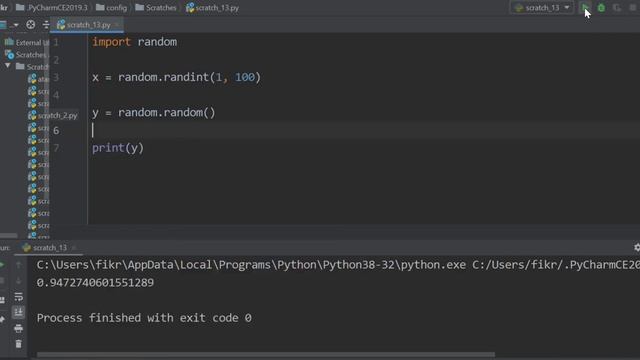Image resolution: width=640 pixels, height=360 pixels.
Task: Click the run-with-coverage icon beside the debug bug
Action: pos(617,8)
